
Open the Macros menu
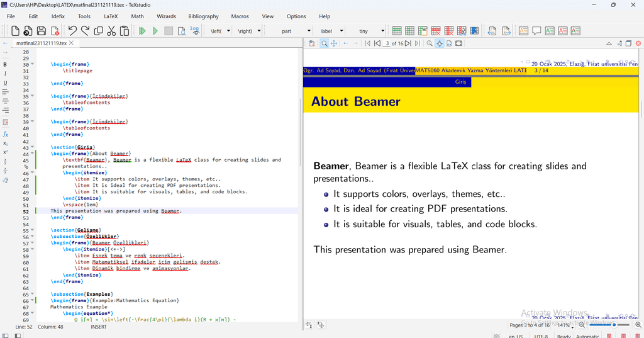click(x=240, y=16)
